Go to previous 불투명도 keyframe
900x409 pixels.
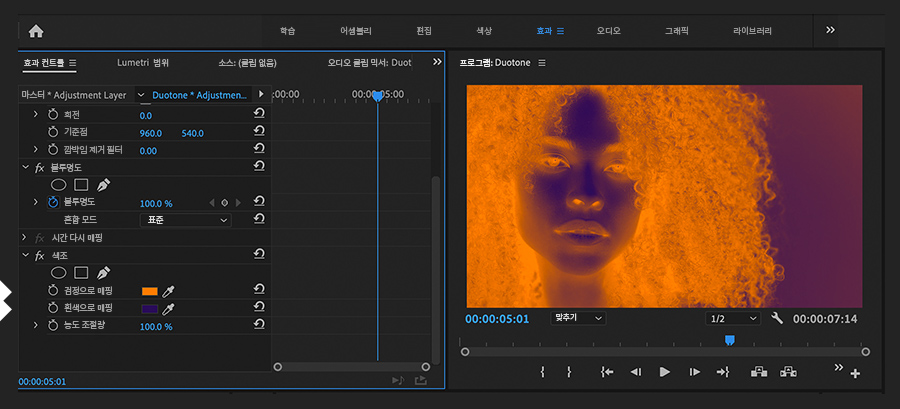coord(211,202)
